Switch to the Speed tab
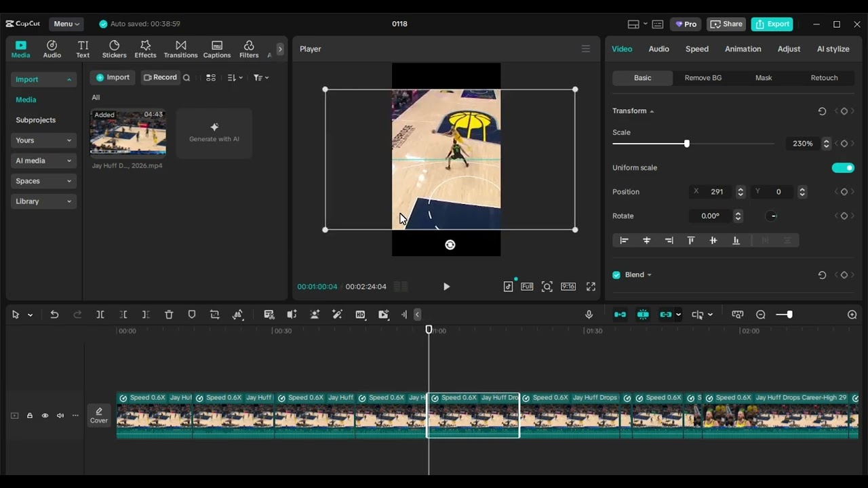Screen dimensions: 868x488 tap(696, 49)
